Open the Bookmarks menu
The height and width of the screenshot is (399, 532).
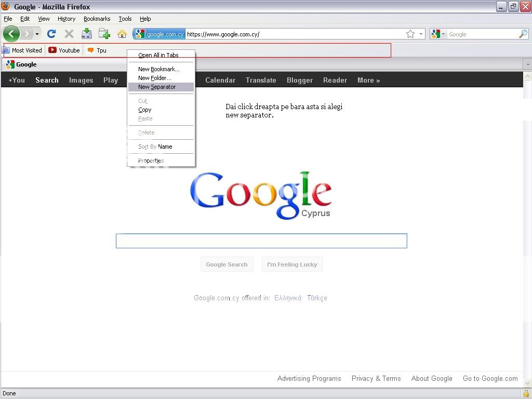[97, 19]
